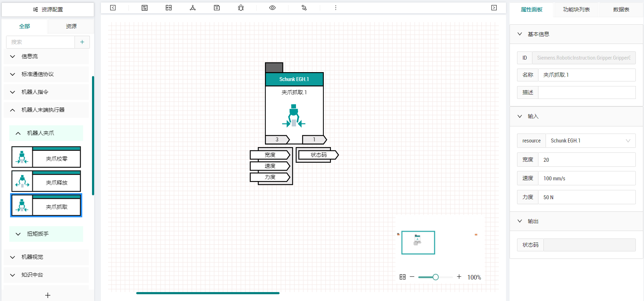The width and height of the screenshot is (644, 301).
Task: Toggle the eye preview icon
Action: click(x=272, y=8)
